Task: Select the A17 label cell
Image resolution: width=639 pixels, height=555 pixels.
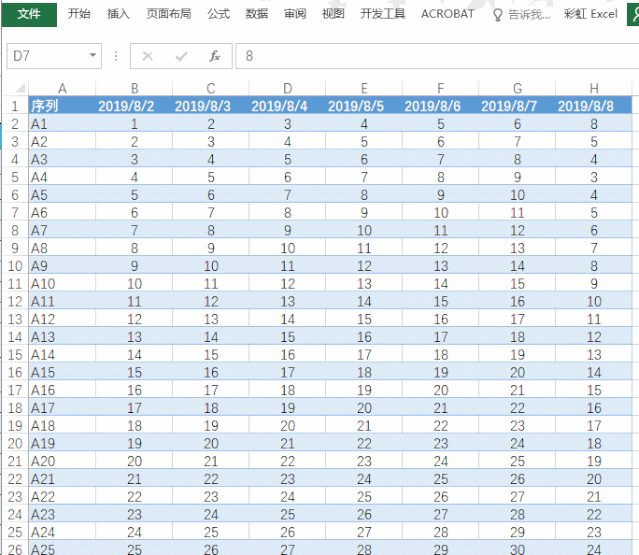Action: click(x=62, y=408)
